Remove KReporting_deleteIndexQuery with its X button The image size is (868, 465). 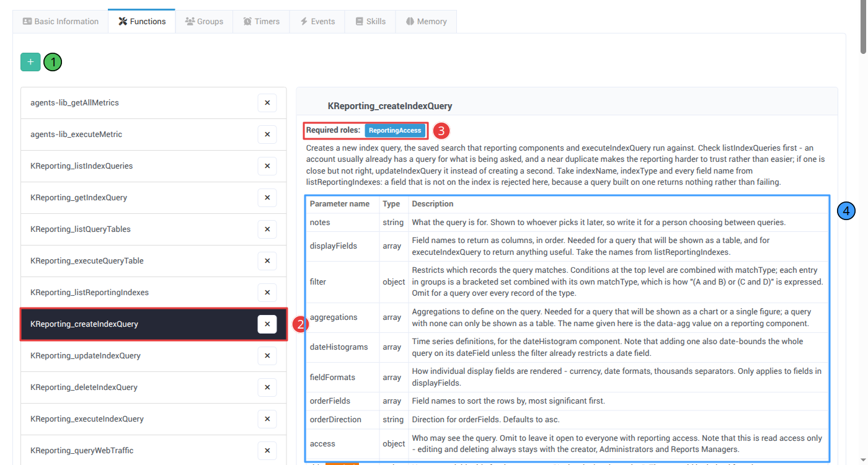point(267,387)
